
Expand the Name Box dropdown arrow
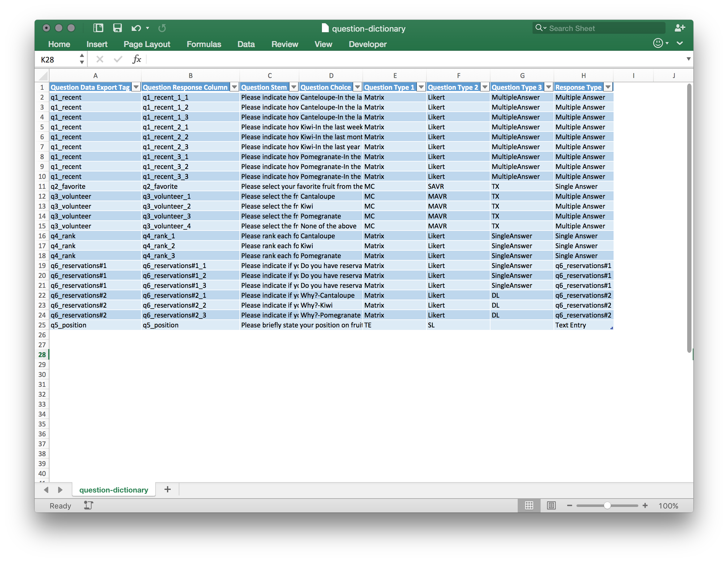click(82, 59)
